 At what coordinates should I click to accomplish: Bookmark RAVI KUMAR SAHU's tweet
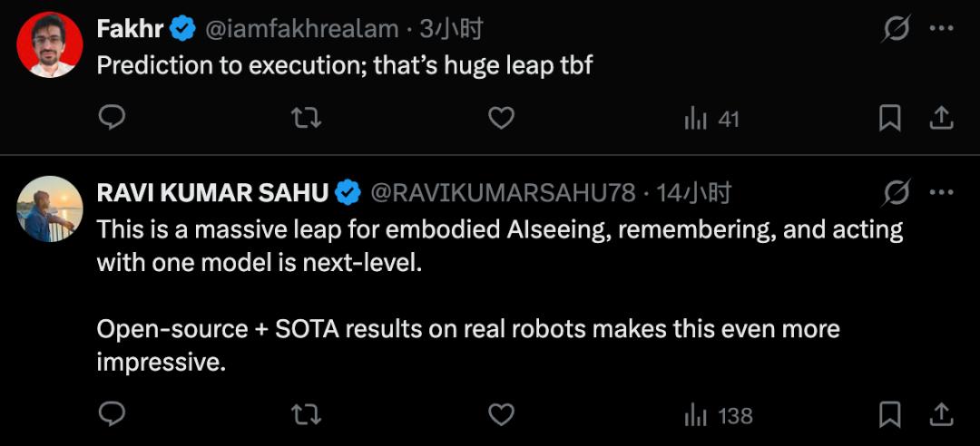click(x=890, y=415)
